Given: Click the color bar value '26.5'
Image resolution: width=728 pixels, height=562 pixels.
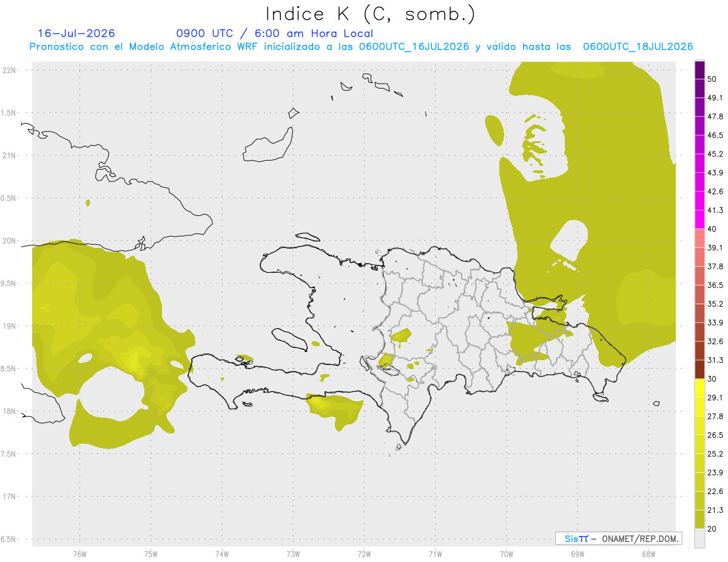Looking at the screenshot, I should 716,435.
